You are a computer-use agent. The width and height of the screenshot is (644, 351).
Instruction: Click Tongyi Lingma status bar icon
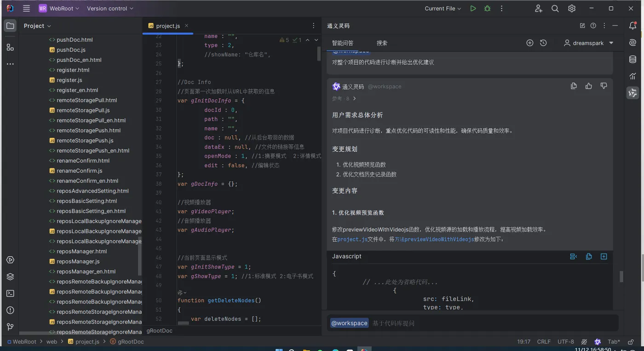(598, 342)
